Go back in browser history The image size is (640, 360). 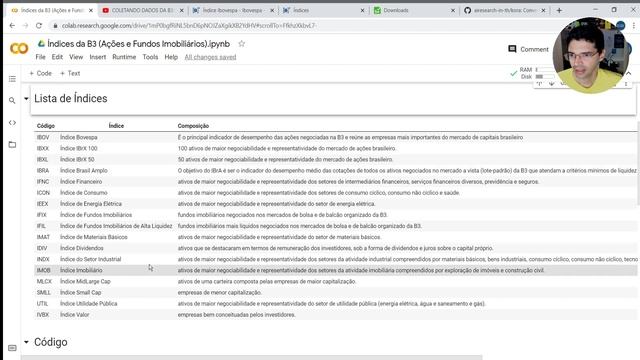click(x=12, y=25)
